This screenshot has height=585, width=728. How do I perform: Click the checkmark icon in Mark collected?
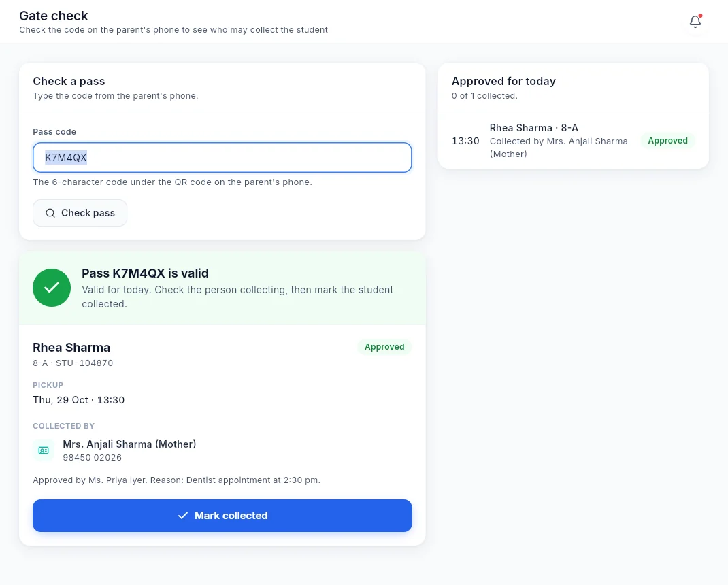pos(183,516)
